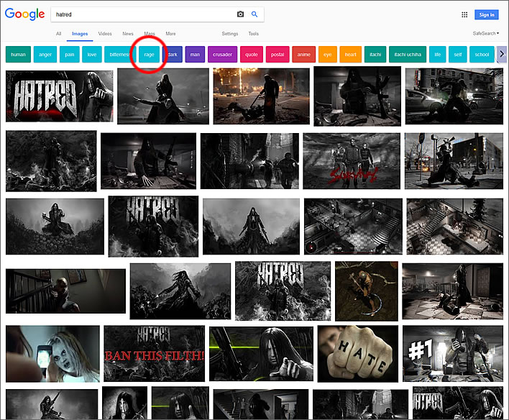Choose the anime chip
Image resolution: width=509 pixels, height=420 pixels.
pyautogui.click(x=304, y=54)
